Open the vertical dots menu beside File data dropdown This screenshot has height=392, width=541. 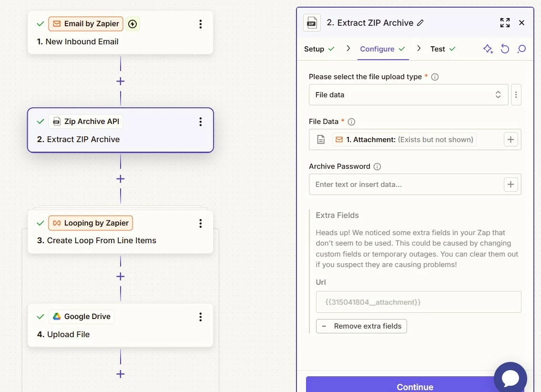click(x=516, y=95)
